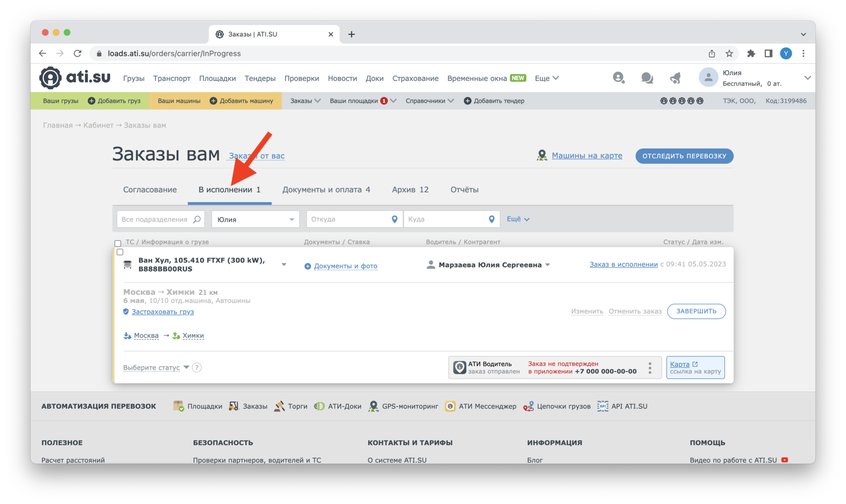846x504 pixels.
Task: Reload the page
Action: coord(78,53)
